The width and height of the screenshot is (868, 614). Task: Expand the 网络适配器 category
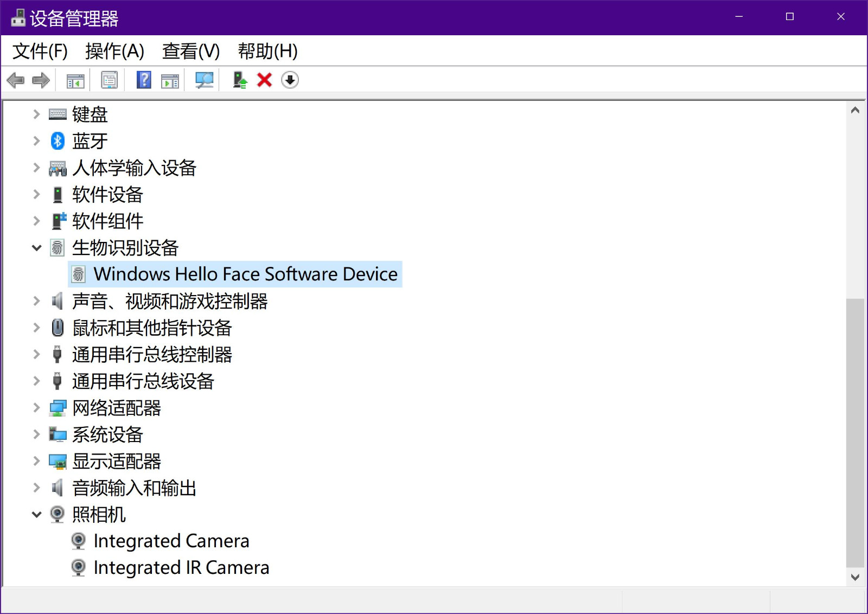pos(36,408)
